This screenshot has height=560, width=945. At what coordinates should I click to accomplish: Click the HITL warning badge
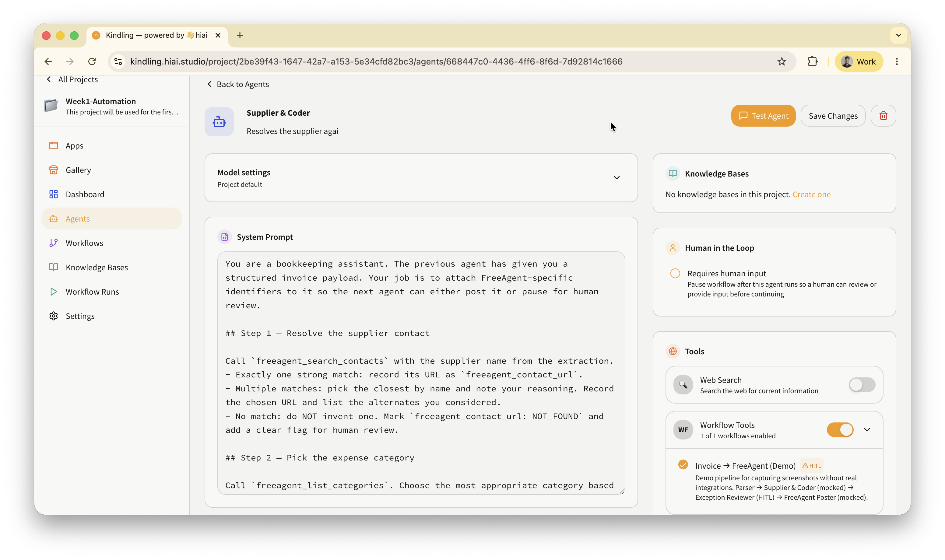(811, 466)
